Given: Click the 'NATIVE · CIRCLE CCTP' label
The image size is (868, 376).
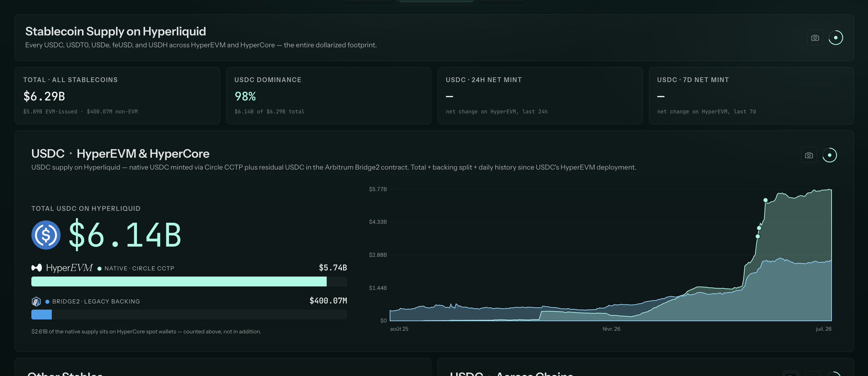Looking at the screenshot, I should pos(140,269).
